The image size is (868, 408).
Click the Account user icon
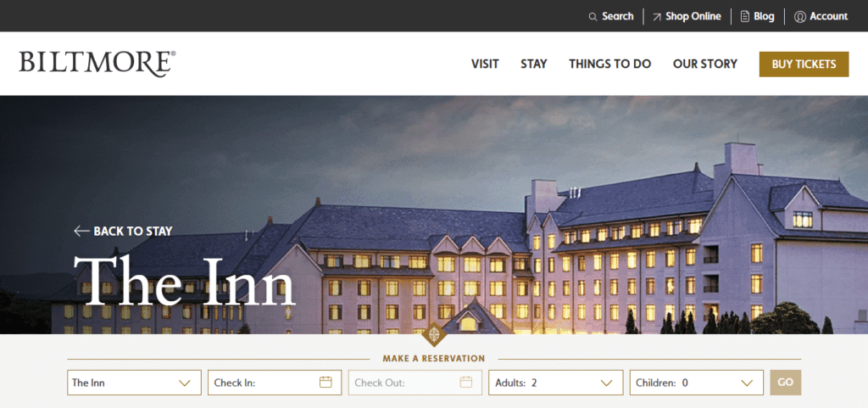point(799,17)
